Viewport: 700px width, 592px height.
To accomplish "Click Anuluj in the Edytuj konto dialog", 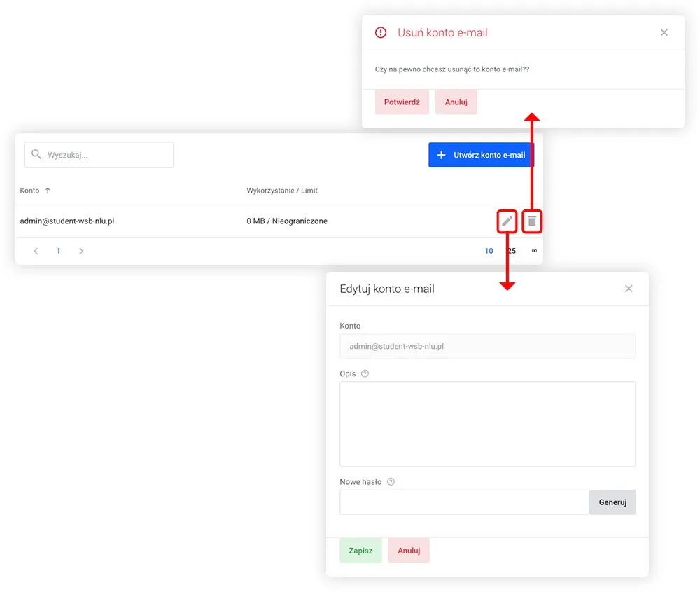I will point(409,551).
